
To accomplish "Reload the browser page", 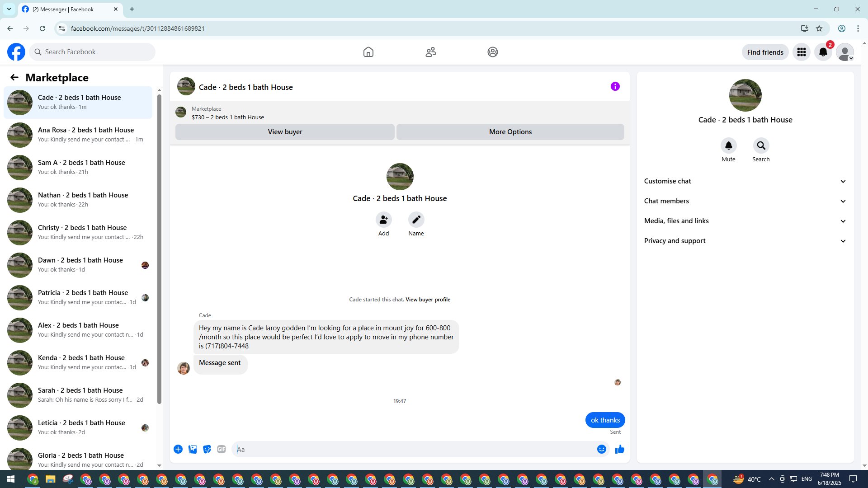I will pyautogui.click(x=42, y=28).
